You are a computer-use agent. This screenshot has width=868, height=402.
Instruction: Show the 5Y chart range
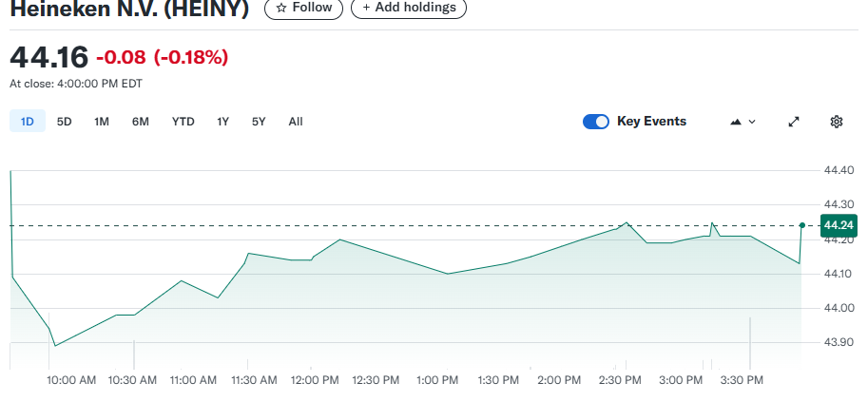[259, 122]
